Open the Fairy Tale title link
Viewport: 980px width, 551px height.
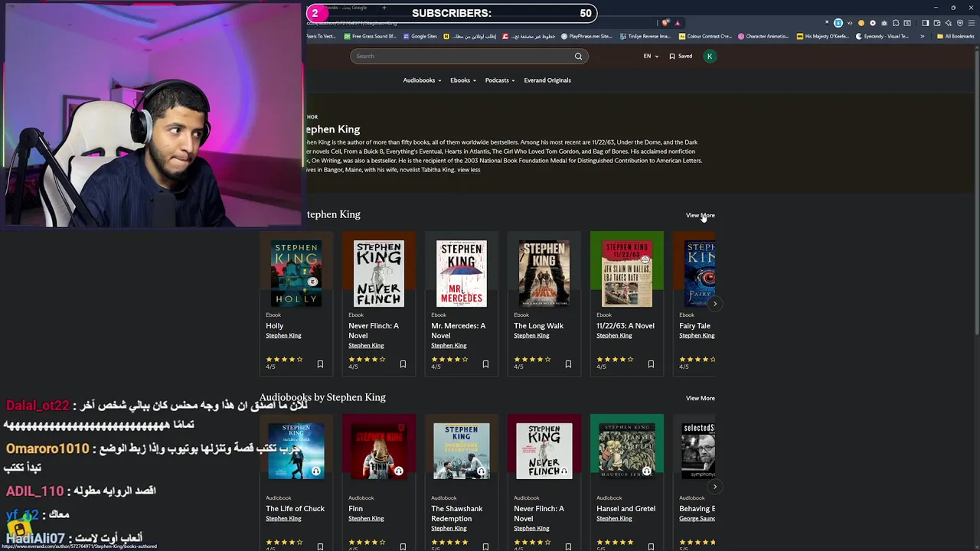(694, 326)
